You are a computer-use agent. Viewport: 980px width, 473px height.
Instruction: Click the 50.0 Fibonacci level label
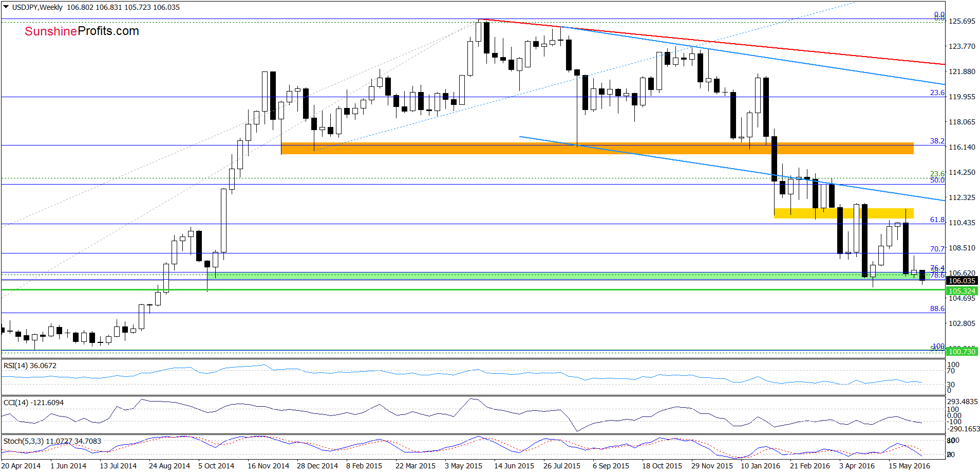pos(937,180)
